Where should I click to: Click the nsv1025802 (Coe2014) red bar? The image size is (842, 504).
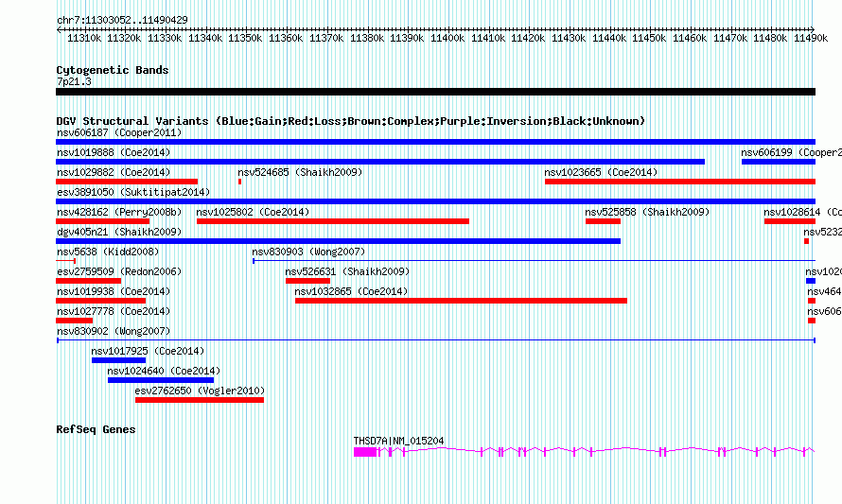tap(333, 221)
